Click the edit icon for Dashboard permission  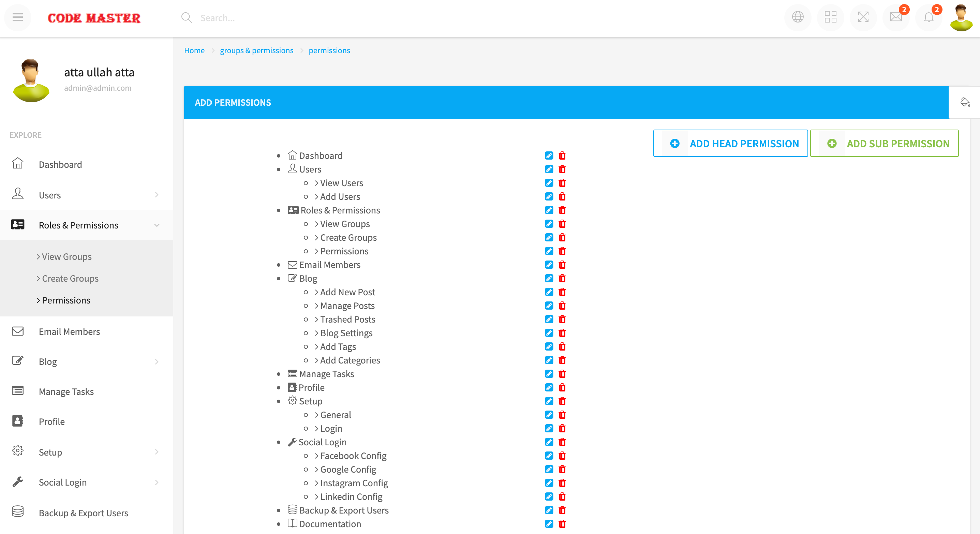[x=549, y=155]
